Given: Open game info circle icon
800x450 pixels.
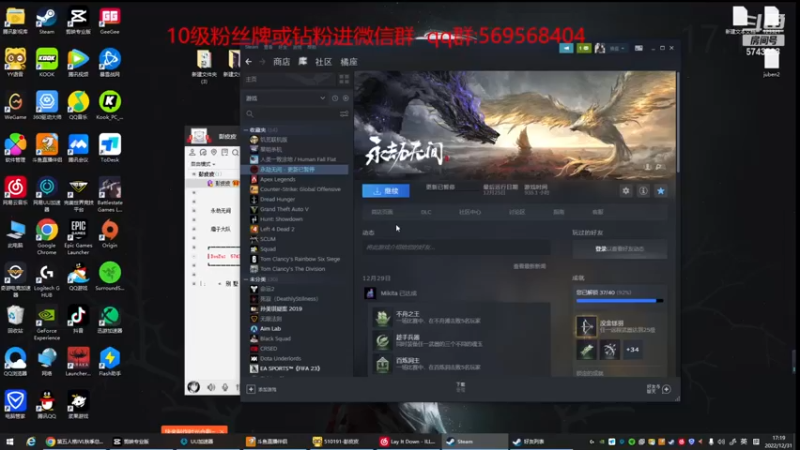Looking at the screenshot, I should click(x=643, y=191).
